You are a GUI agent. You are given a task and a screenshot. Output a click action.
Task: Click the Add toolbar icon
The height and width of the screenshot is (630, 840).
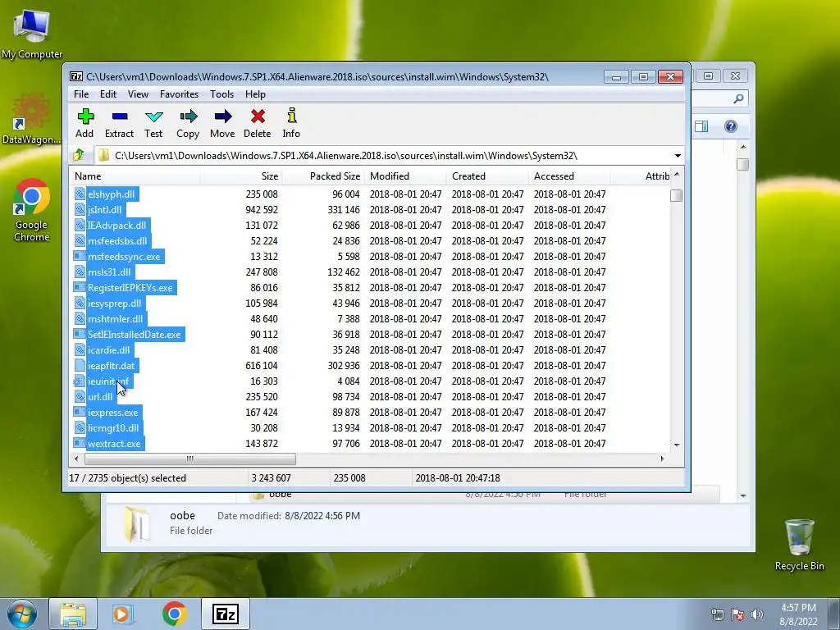[85, 116]
